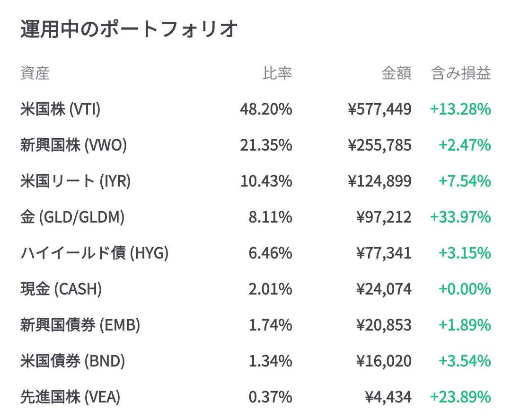Click the 先進国株 (VEA) asset name
The width and height of the screenshot is (511, 420).
click(70, 397)
